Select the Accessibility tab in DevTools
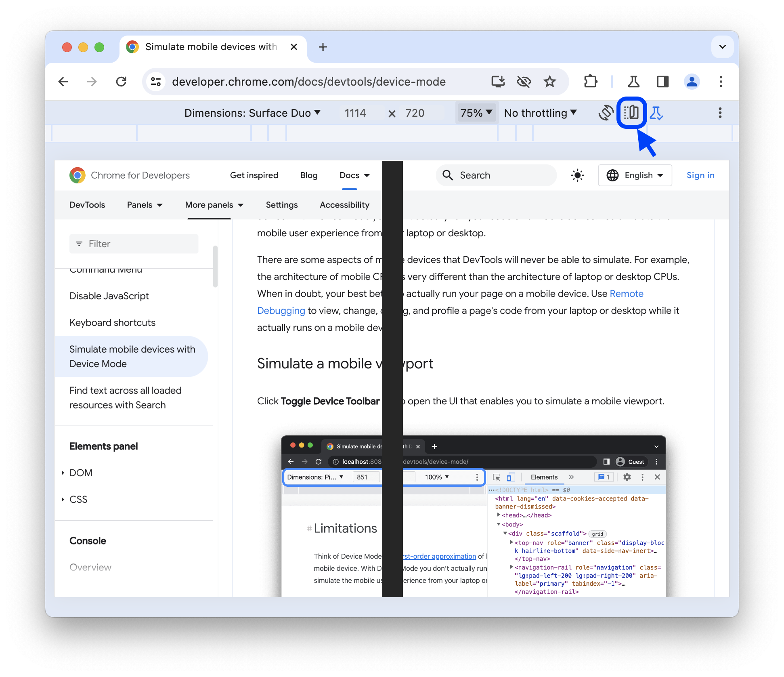This screenshot has width=784, height=677. [x=345, y=205]
